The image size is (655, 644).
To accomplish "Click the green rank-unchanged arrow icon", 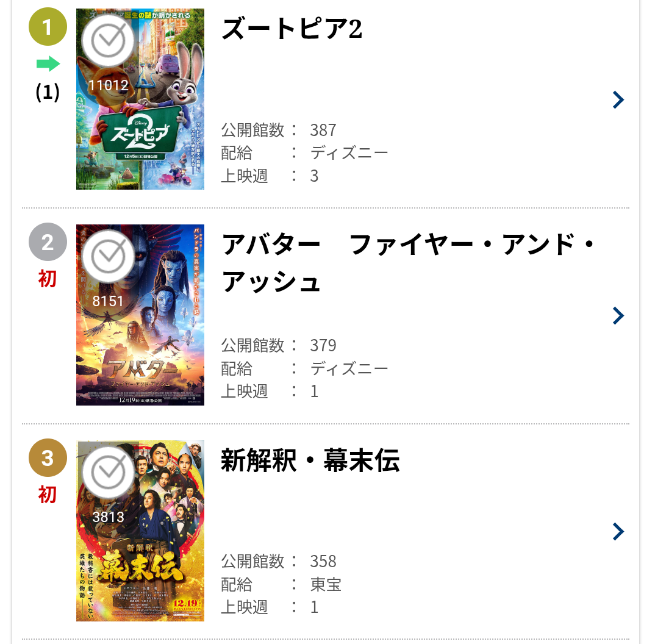I will click(48, 63).
